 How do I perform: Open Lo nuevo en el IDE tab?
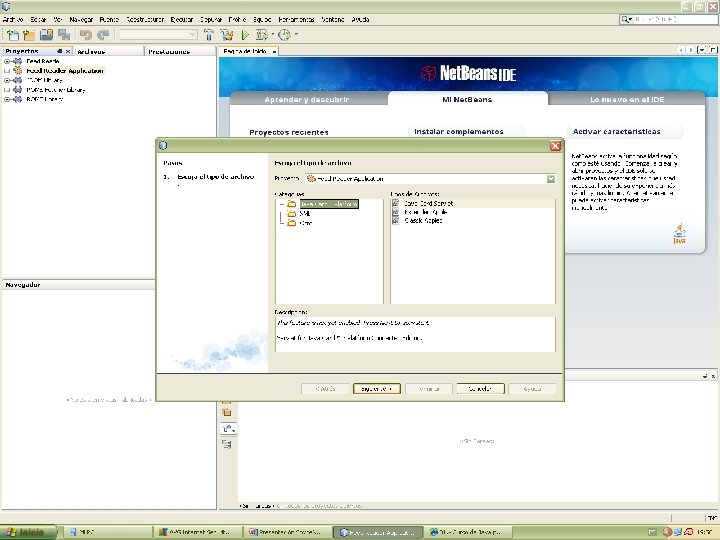(627, 99)
